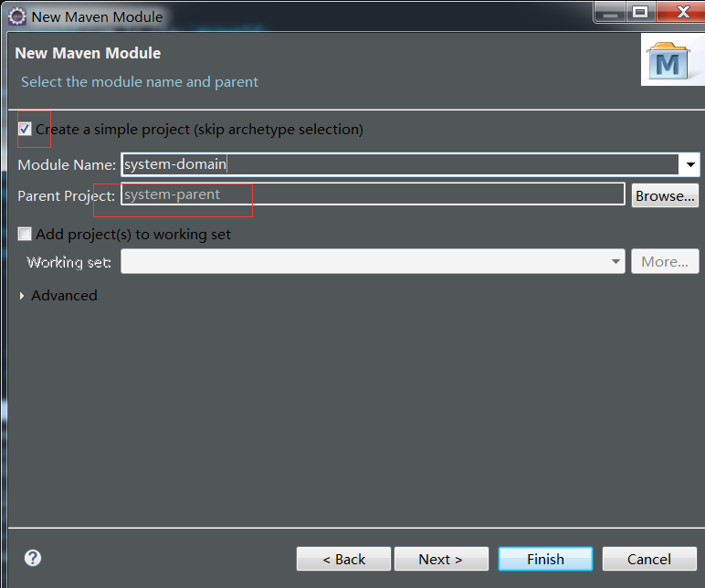The image size is (705, 588).
Task: Minimize the New Maven Module window
Action: point(610,12)
